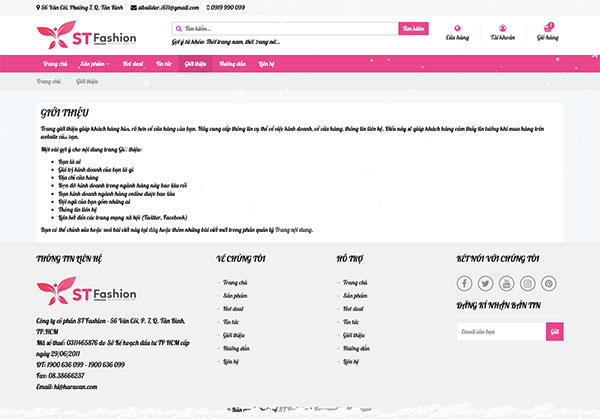This screenshot has width=600, height=419.
Task: Click Trang chủ breadcrumb link
Action: tap(48, 82)
